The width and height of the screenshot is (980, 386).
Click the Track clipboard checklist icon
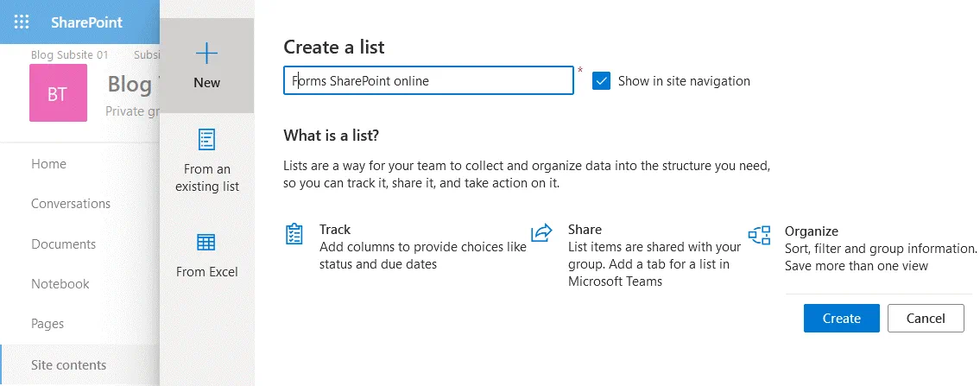(x=294, y=234)
